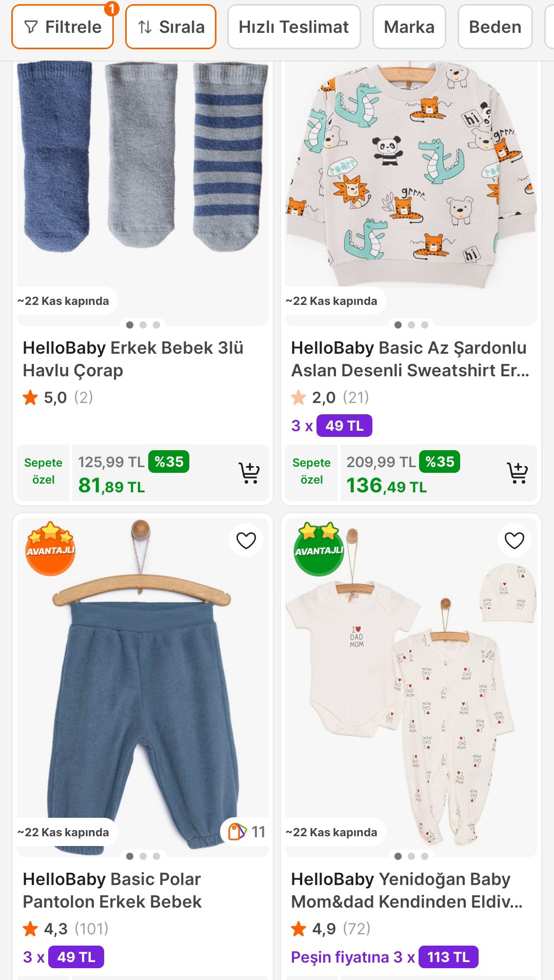Tap the green Avantajlı badge
This screenshot has height=980, width=554.
coord(319,548)
